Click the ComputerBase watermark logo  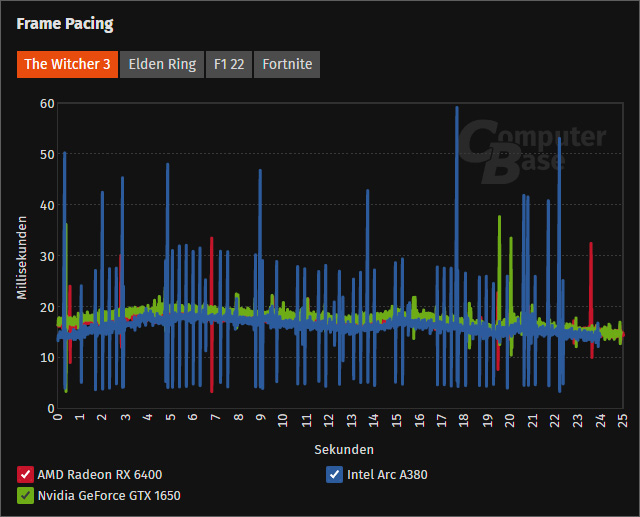point(532,152)
